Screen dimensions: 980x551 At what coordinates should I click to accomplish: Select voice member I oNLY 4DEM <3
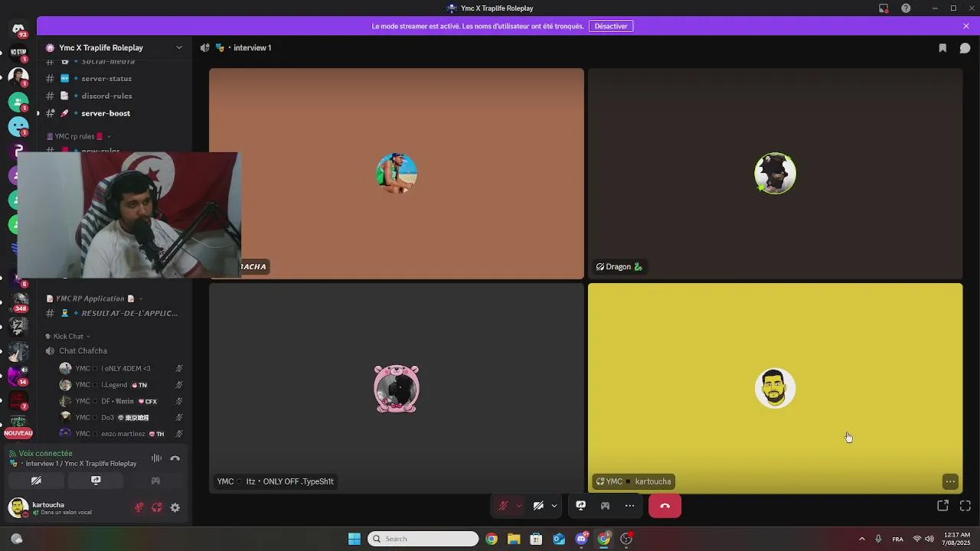121,369
